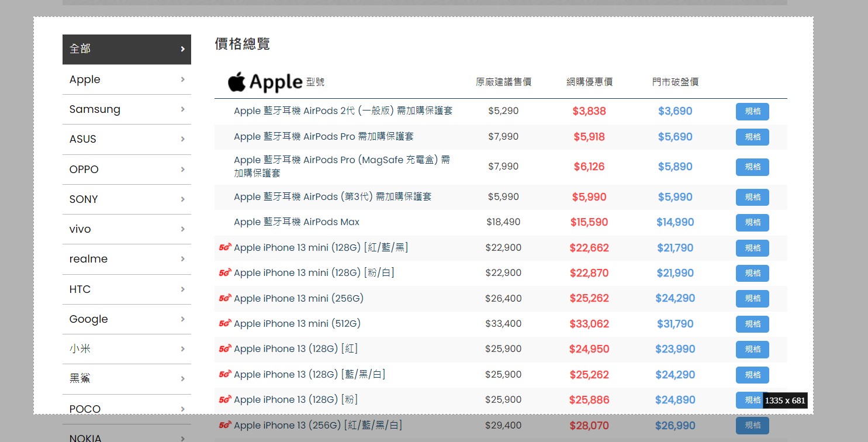The image size is (868, 442).
Task: Click the Apple brand logo in table header
Action: (x=265, y=82)
